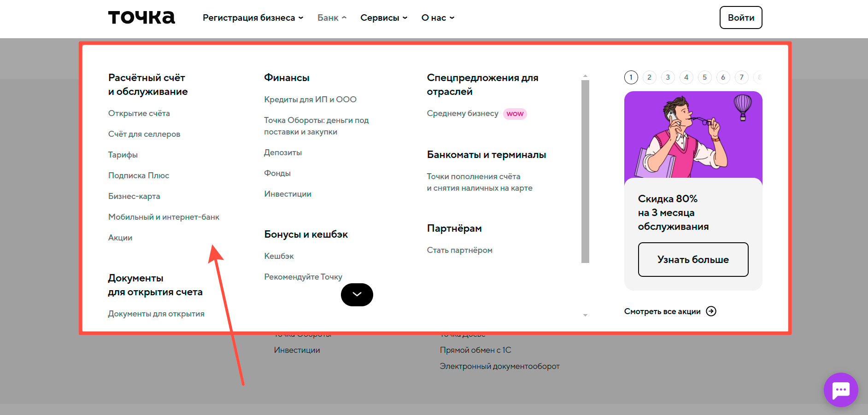Go to Фонды
The image size is (868, 415).
pos(277,173)
